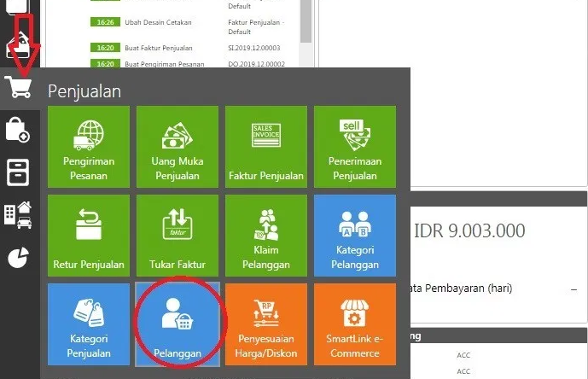This screenshot has width=588, height=379.
Task: Open the Kas & Bank wallet sidebar icon
Action: (18, 44)
